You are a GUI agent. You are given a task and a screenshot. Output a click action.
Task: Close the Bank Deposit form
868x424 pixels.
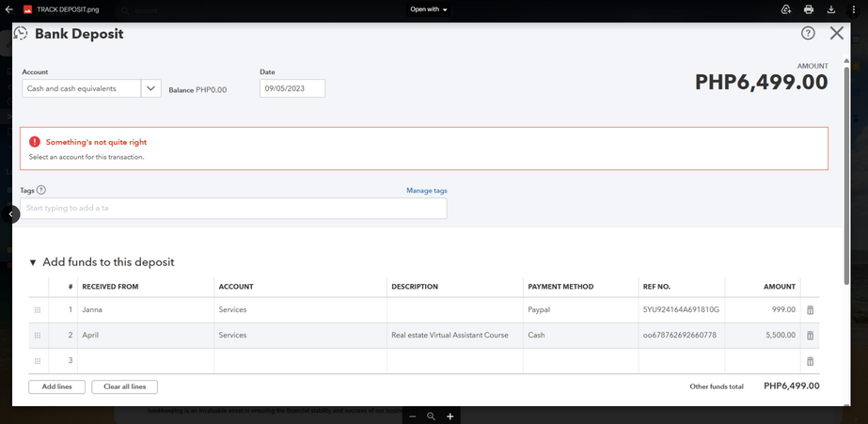click(x=836, y=33)
